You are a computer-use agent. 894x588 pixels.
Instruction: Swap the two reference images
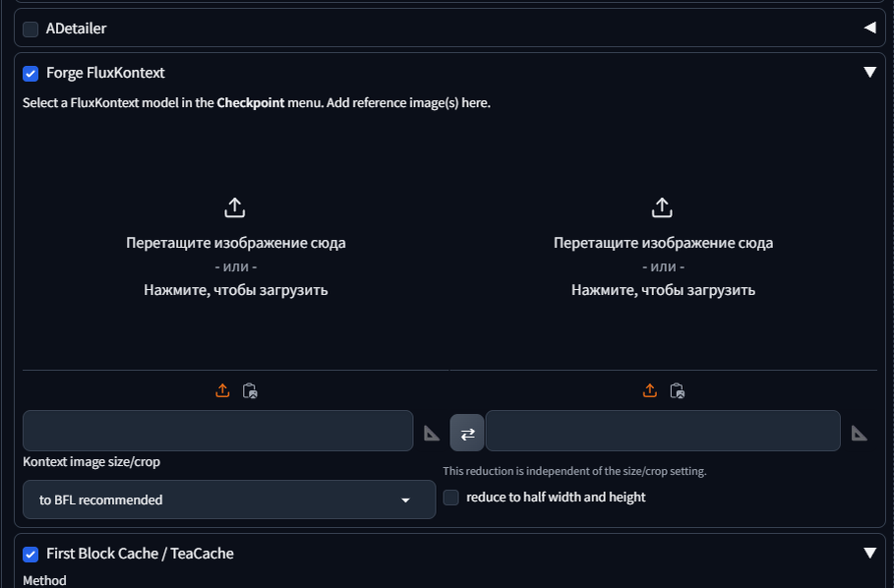[467, 433]
